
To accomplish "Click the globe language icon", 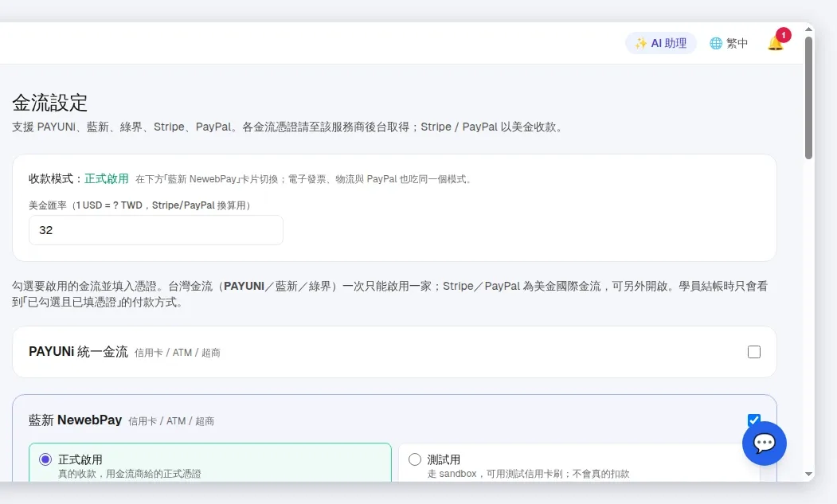I will pos(716,43).
